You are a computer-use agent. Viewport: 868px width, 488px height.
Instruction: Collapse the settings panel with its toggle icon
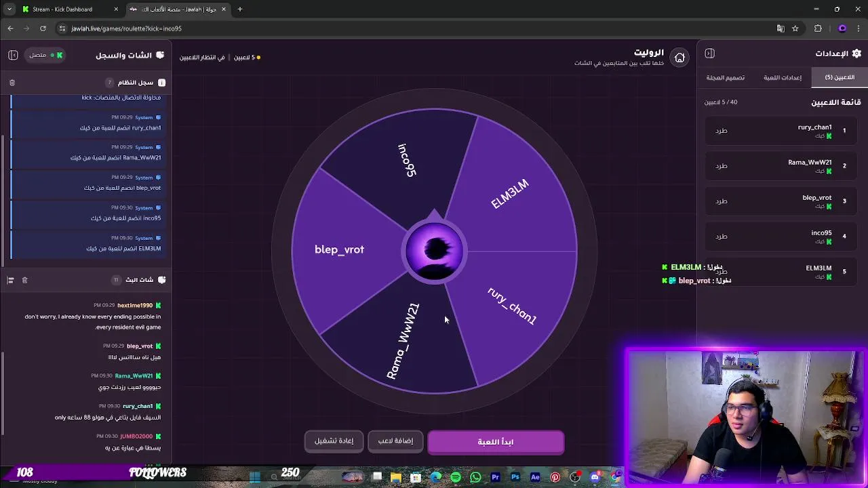click(x=709, y=54)
